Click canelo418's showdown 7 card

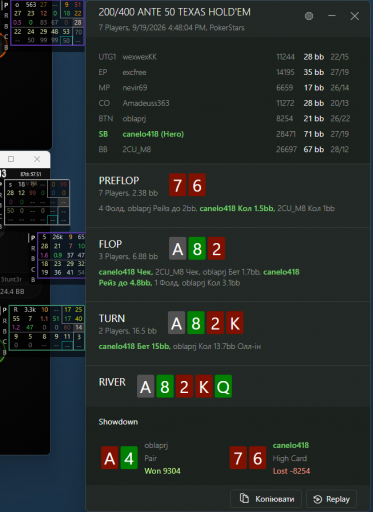click(238, 458)
